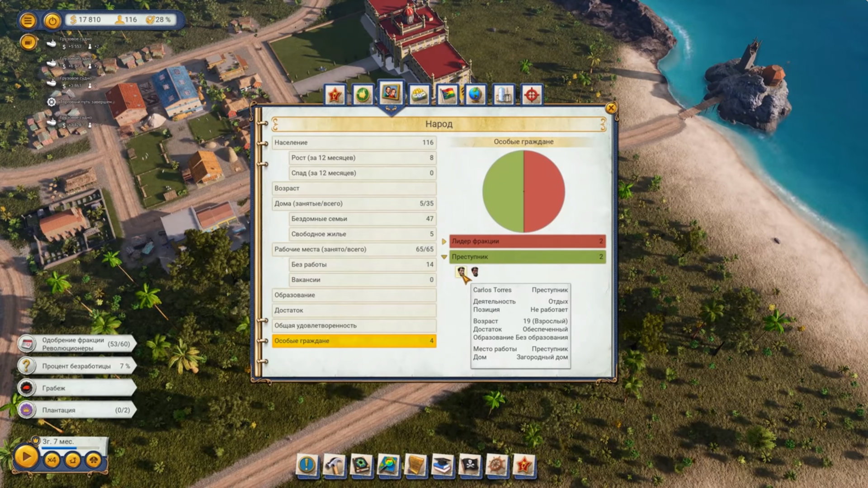Switch to the globe world tab

[475, 95]
